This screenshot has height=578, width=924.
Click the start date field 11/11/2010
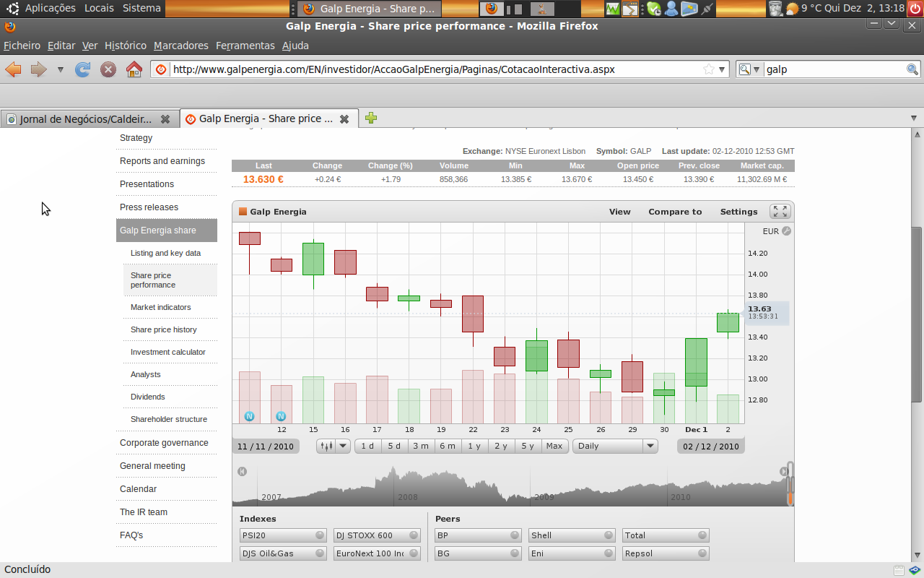(266, 446)
